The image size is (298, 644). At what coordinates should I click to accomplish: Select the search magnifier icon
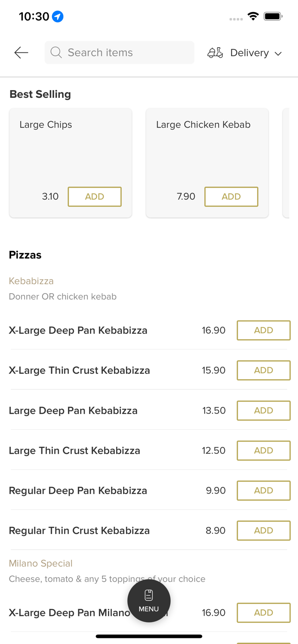tap(56, 52)
